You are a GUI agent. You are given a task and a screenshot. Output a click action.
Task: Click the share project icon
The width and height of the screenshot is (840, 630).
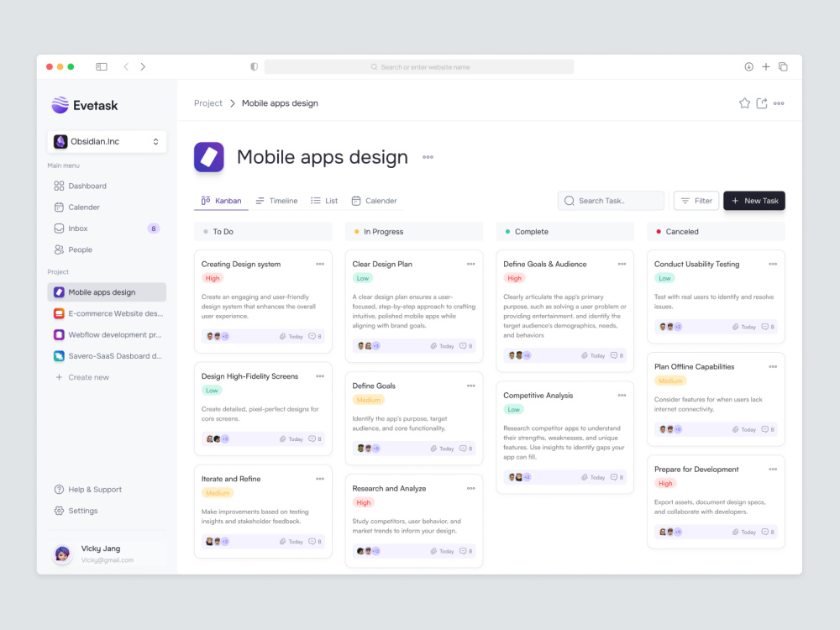[762, 103]
